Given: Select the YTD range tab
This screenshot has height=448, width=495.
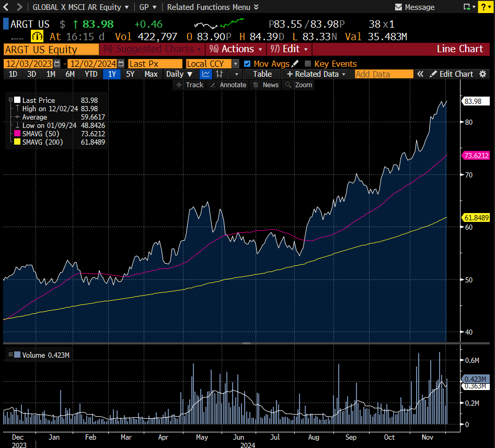Looking at the screenshot, I should tap(91, 74).
